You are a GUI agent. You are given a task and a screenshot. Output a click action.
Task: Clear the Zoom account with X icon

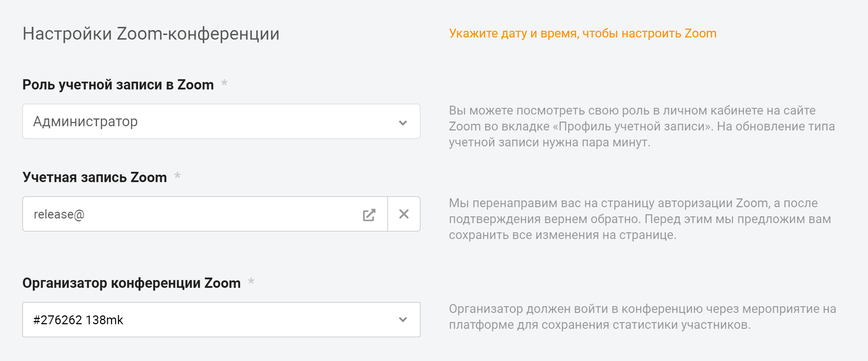point(404,214)
